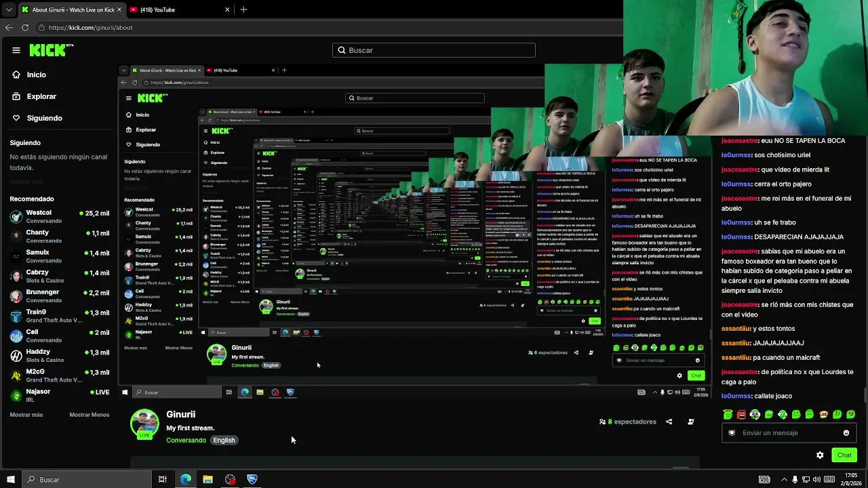
Task: Pick the red angry emote in chat
Action: pyautogui.click(x=741, y=414)
